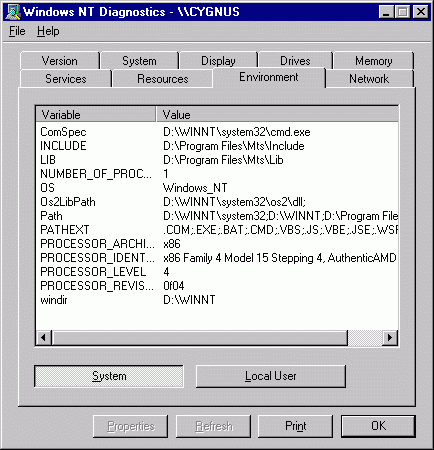Open the Display tab
434x450 pixels.
tap(218, 61)
